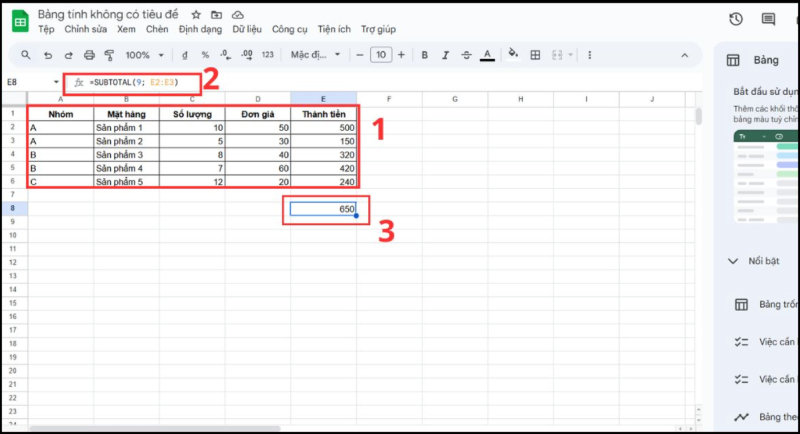
Task: Select the cell containing 650
Action: 323,209
